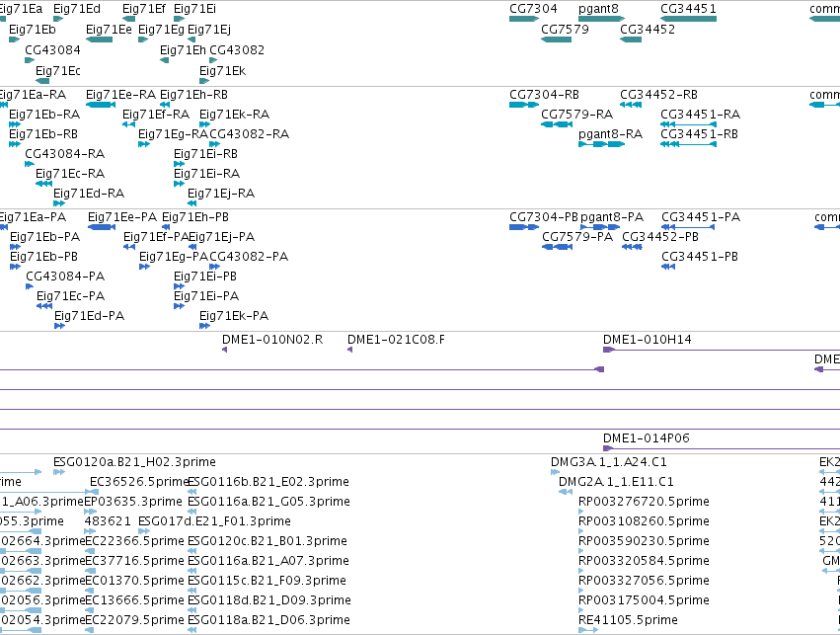The height and width of the screenshot is (635, 840).
Task: Select the EC22079.5prime EST label
Action: tap(134, 620)
